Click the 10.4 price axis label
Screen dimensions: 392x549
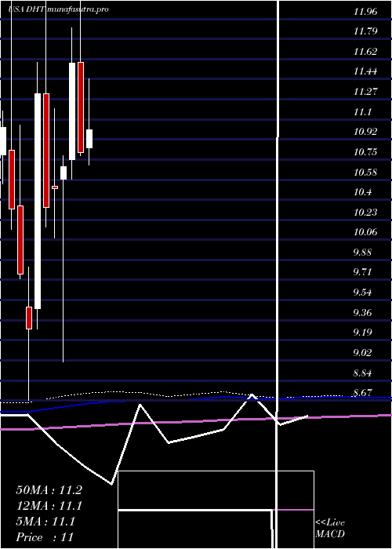pyautogui.click(x=362, y=192)
